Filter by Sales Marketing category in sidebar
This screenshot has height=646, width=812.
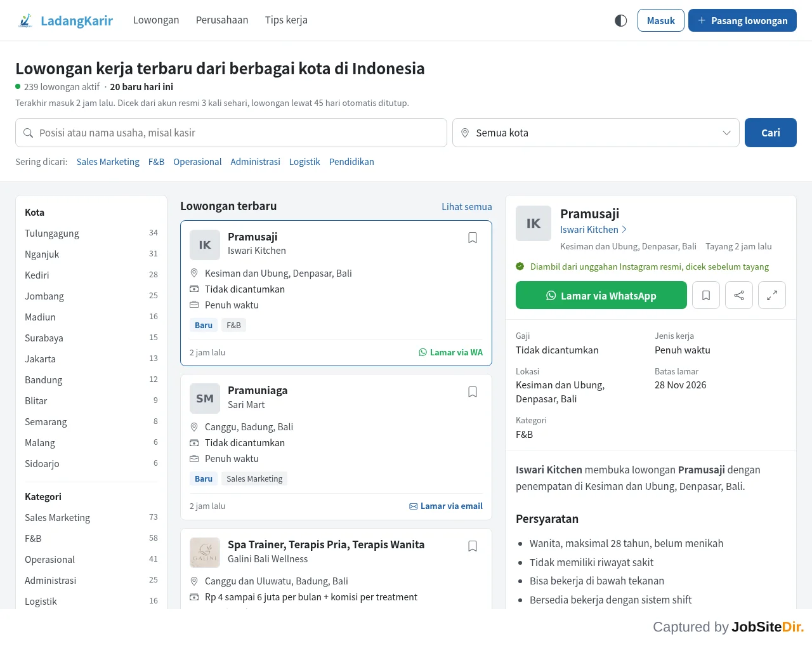(91, 518)
